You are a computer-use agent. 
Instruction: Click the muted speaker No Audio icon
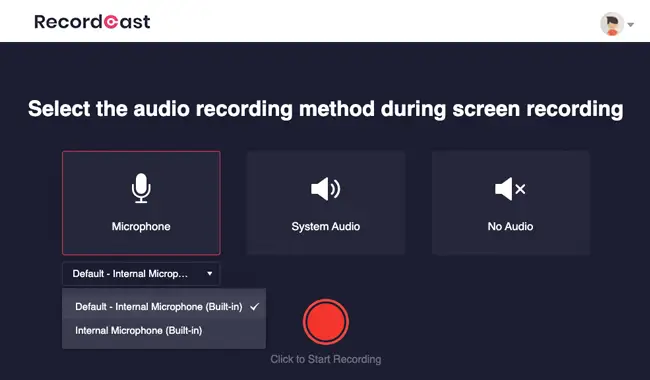[510, 189]
